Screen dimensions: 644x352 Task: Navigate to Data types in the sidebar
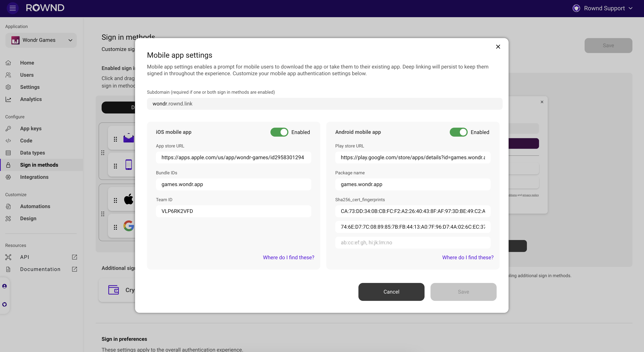click(x=32, y=153)
